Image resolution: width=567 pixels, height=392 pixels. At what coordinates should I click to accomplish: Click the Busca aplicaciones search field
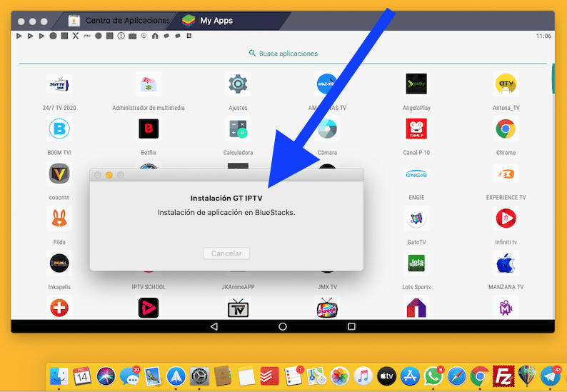[x=283, y=54]
